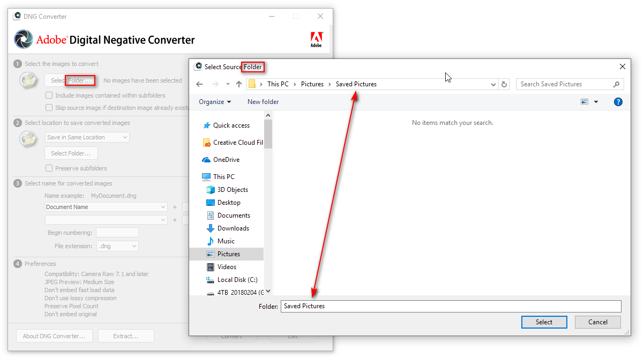Select Pictures folder in sidebar
Viewport: 644px width, 357px height.
(x=227, y=254)
